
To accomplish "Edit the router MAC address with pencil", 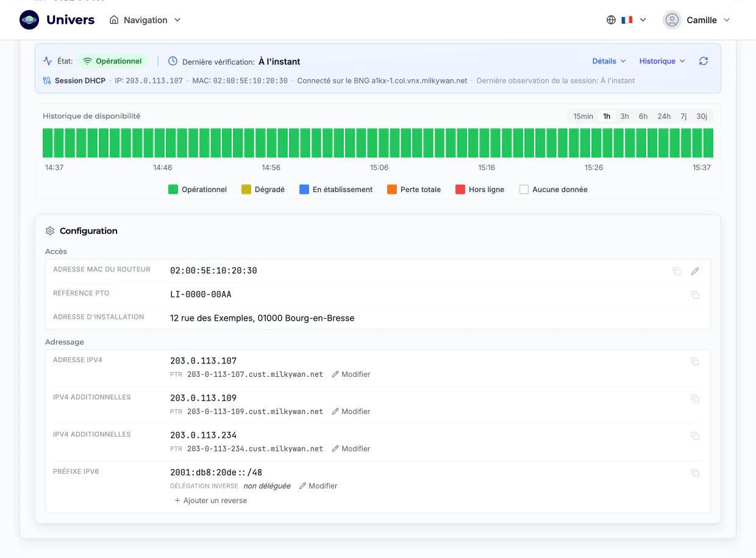I will tap(695, 271).
